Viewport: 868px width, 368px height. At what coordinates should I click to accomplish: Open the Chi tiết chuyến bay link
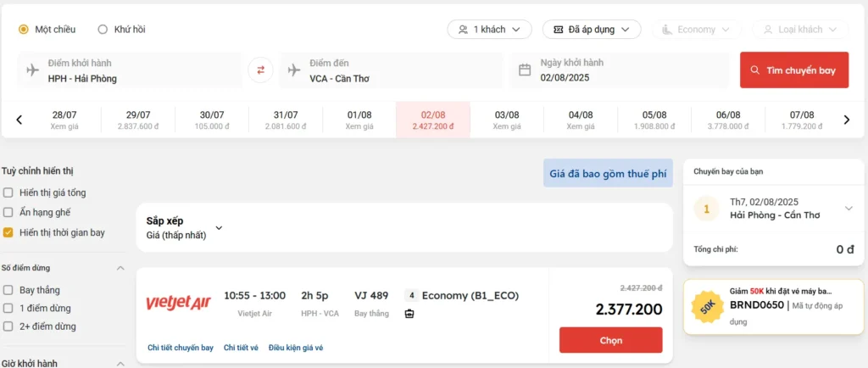click(181, 348)
